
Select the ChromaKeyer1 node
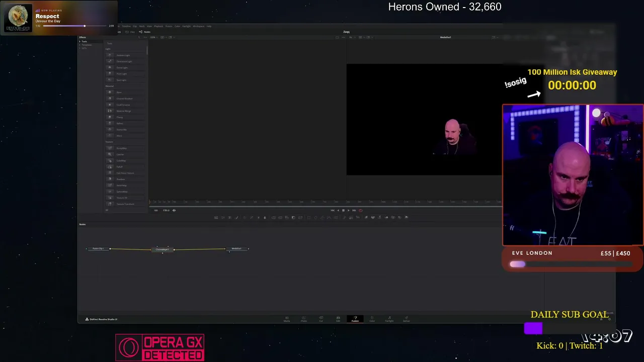pyautogui.click(x=162, y=249)
